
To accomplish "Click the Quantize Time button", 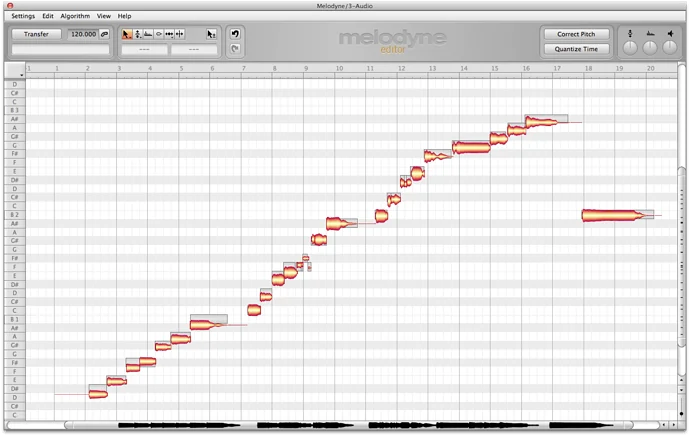I will [x=576, y=49].
